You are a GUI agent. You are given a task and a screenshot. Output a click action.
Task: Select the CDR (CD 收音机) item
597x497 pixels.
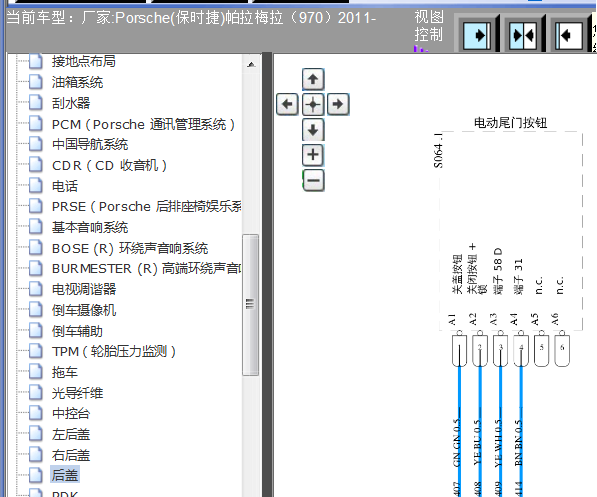[109, 165]
